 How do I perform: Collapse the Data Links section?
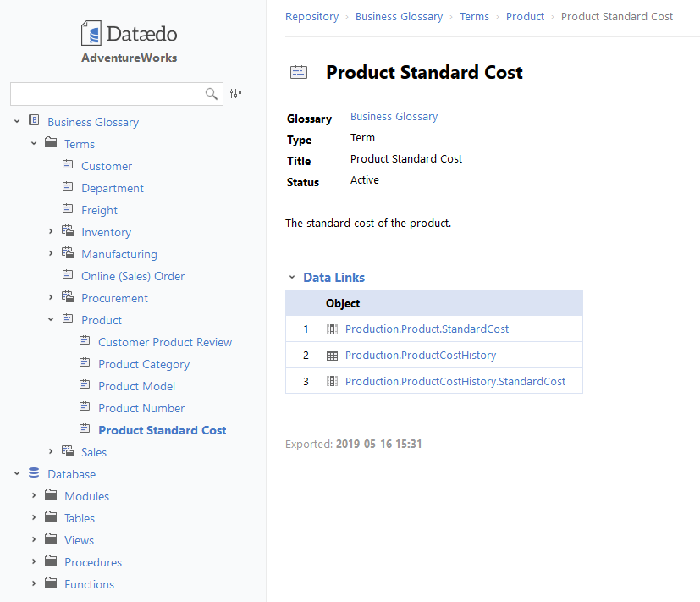292,278
